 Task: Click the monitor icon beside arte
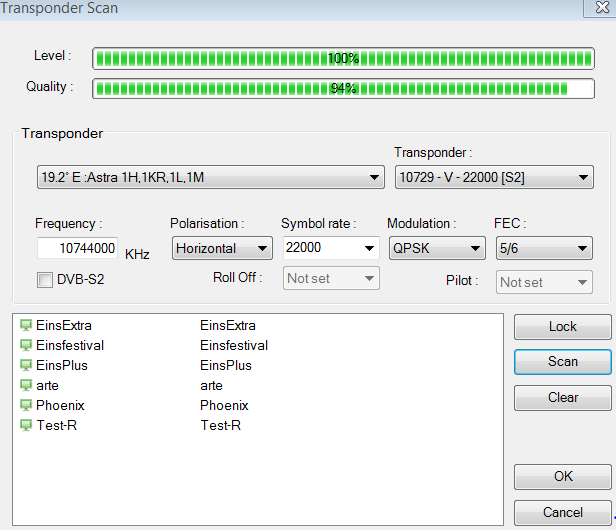(26, 385)
